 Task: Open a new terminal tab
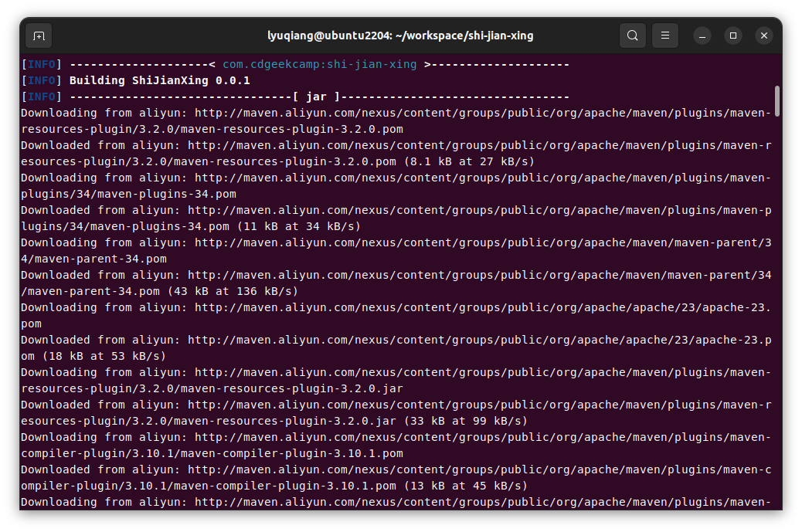[39, 36]
